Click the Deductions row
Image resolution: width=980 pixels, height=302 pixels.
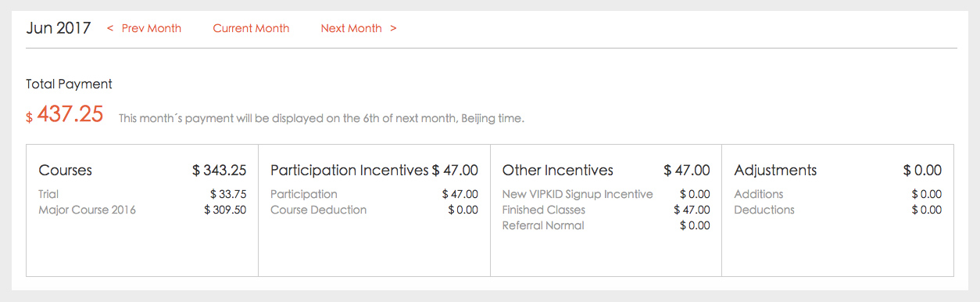click(838, 210)
